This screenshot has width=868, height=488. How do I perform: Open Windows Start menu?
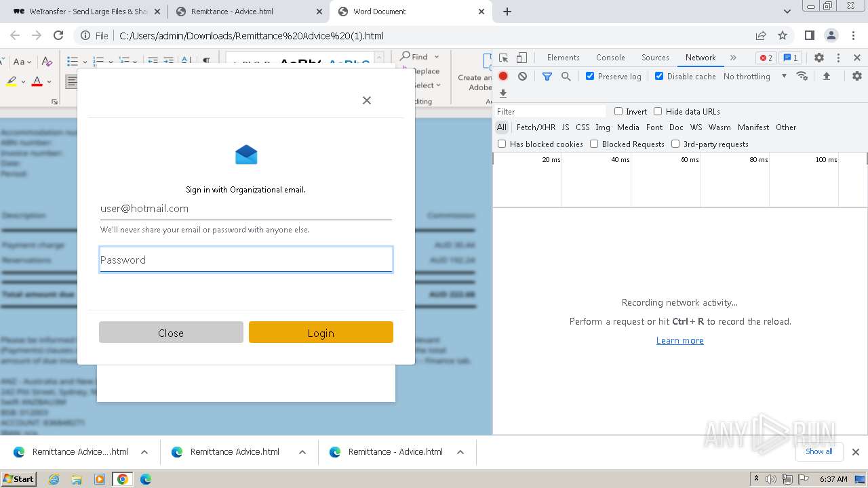point(18,479)
